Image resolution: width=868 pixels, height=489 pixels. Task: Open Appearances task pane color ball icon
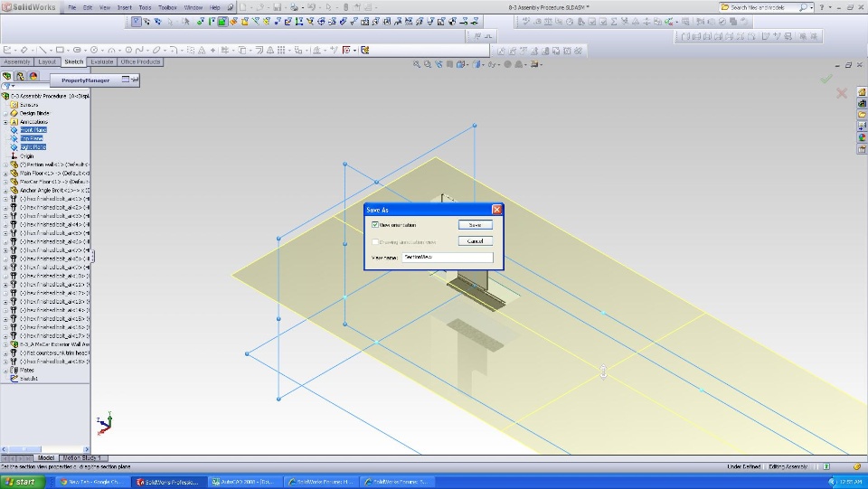[862, 137]
